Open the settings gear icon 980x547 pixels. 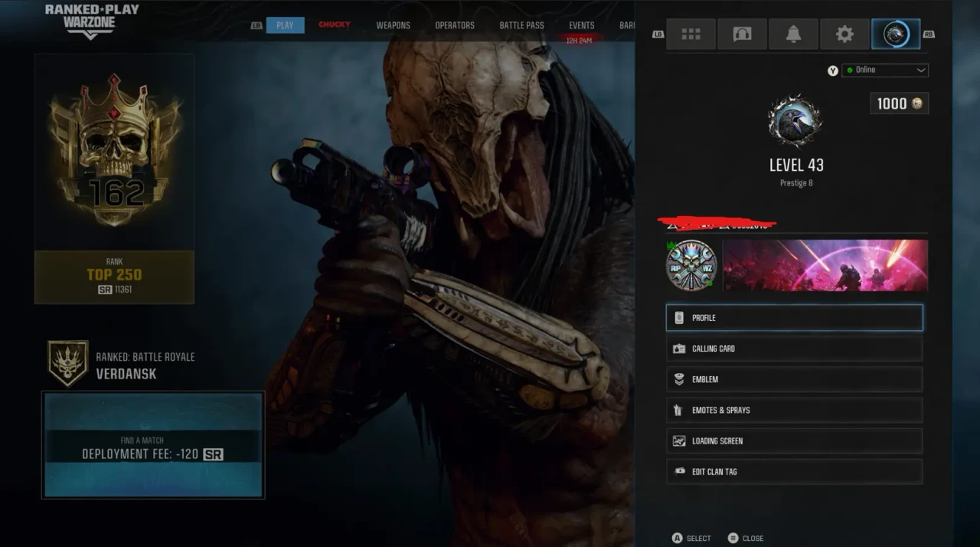coord(844,34)
